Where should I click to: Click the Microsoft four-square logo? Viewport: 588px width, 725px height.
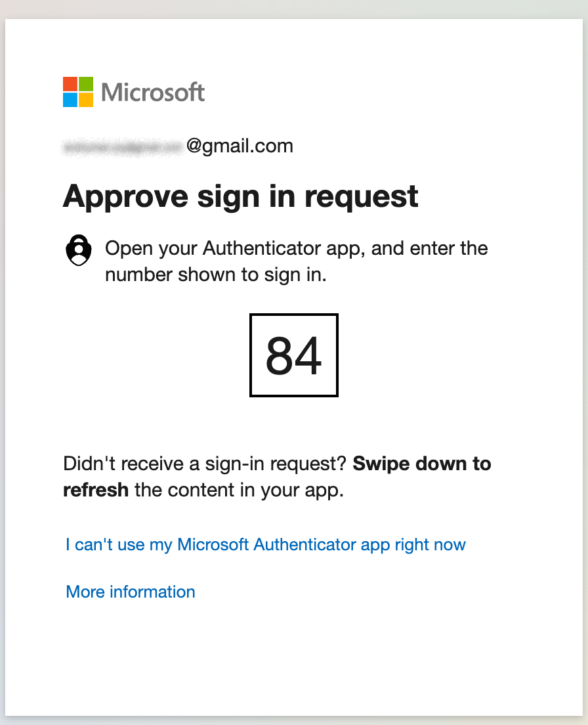tap(77, 92)
